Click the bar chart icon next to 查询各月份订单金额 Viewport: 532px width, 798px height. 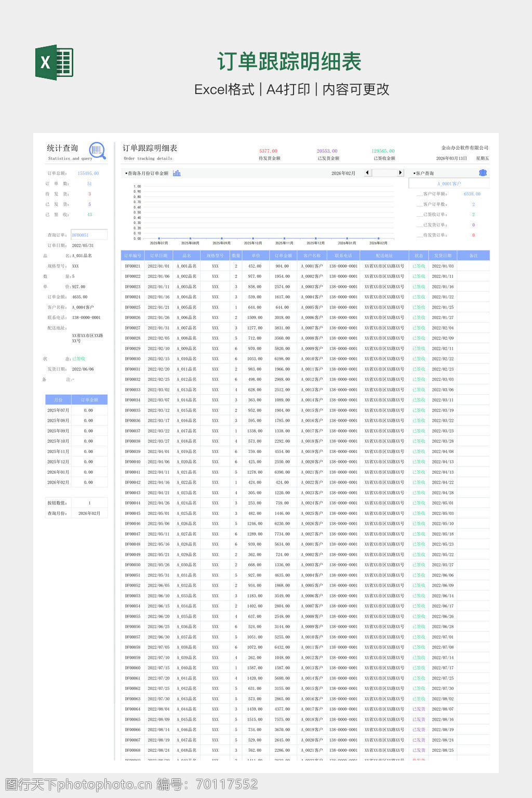point(177,173)
